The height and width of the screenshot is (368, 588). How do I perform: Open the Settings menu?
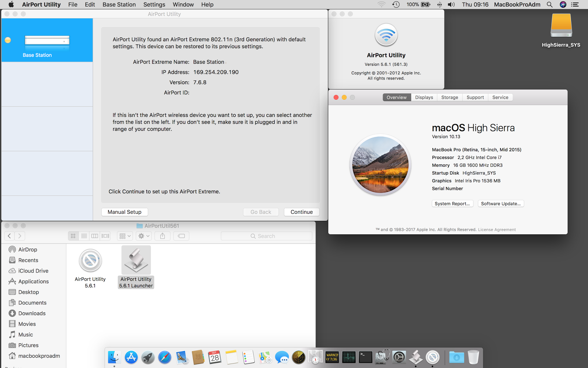[x=154, y=4]
